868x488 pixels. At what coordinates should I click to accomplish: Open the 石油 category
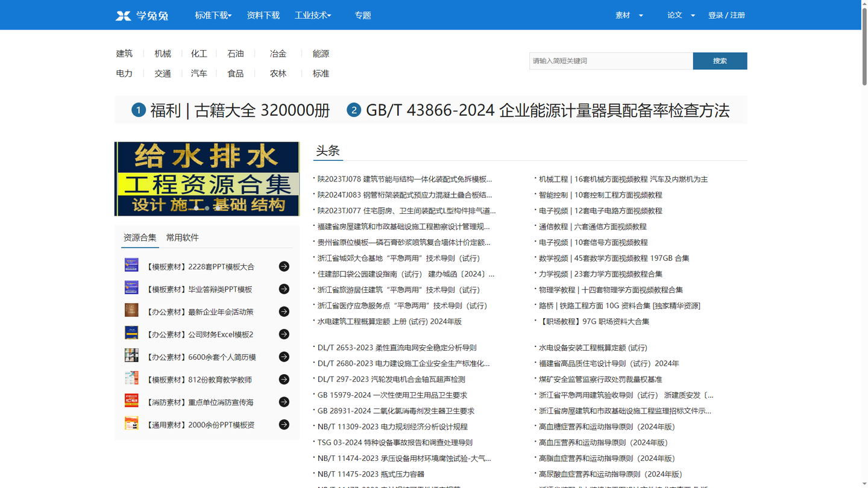tap(236, 54)
